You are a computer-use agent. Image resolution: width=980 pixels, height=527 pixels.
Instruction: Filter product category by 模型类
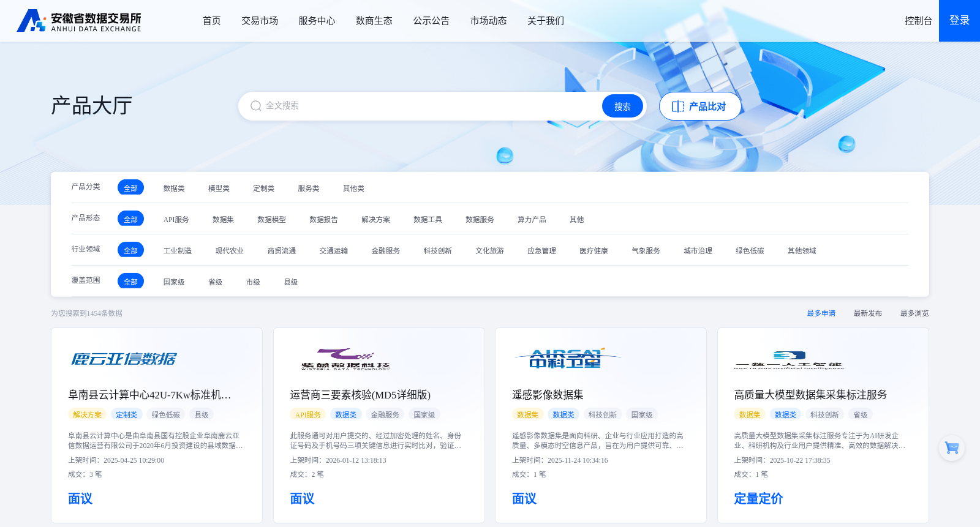point(219,189)
